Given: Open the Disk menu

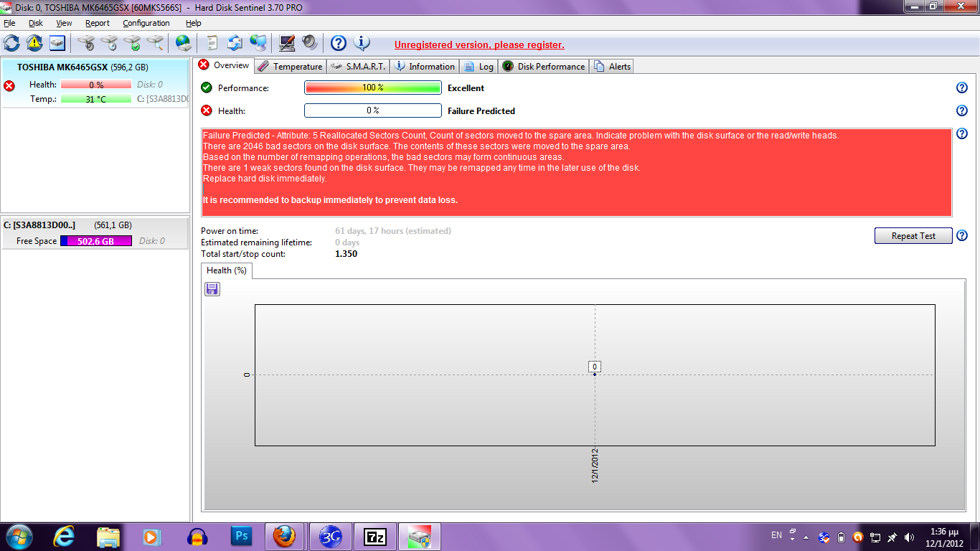Looking at the screenshot, I should [36, 23].
